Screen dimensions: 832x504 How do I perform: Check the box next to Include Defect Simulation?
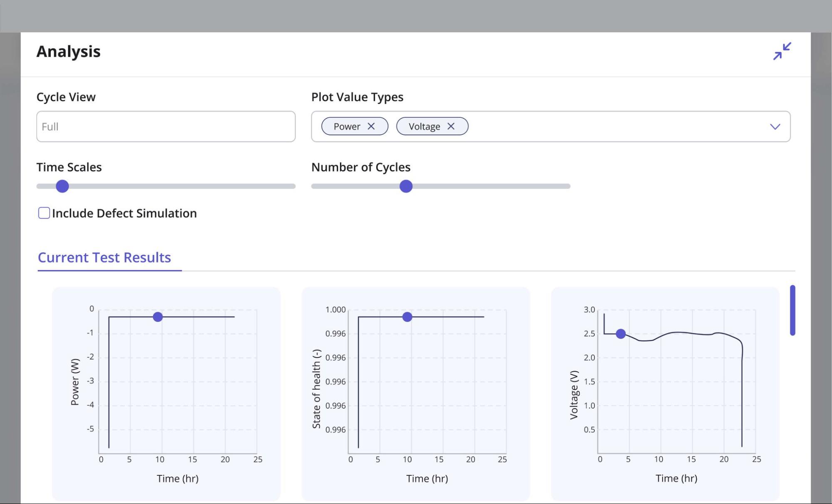pyautogui.click(x=44, y=213)
